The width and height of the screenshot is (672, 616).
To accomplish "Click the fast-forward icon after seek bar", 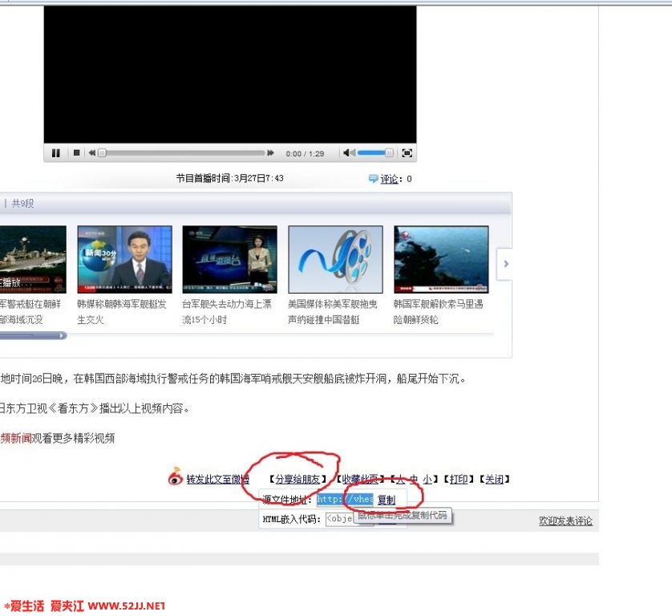I will [271, 153].
